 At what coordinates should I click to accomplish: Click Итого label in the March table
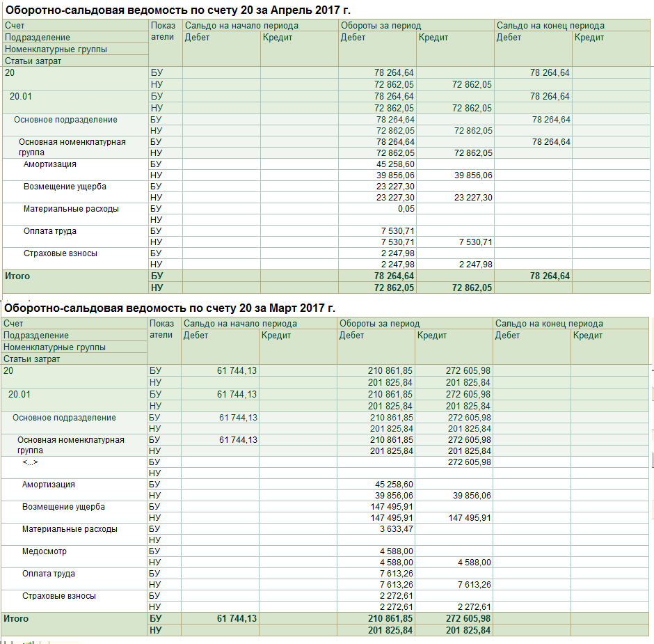pos(16,618)
